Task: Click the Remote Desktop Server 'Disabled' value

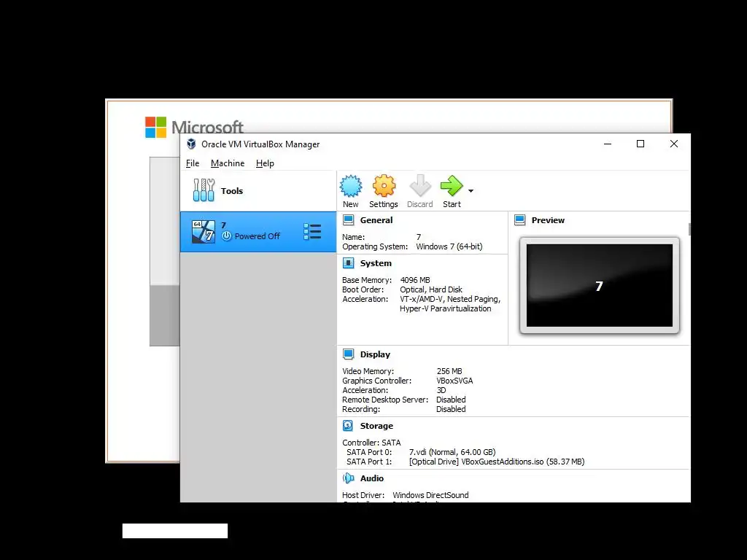Action: pyautogui.click(x=451, y=400)
